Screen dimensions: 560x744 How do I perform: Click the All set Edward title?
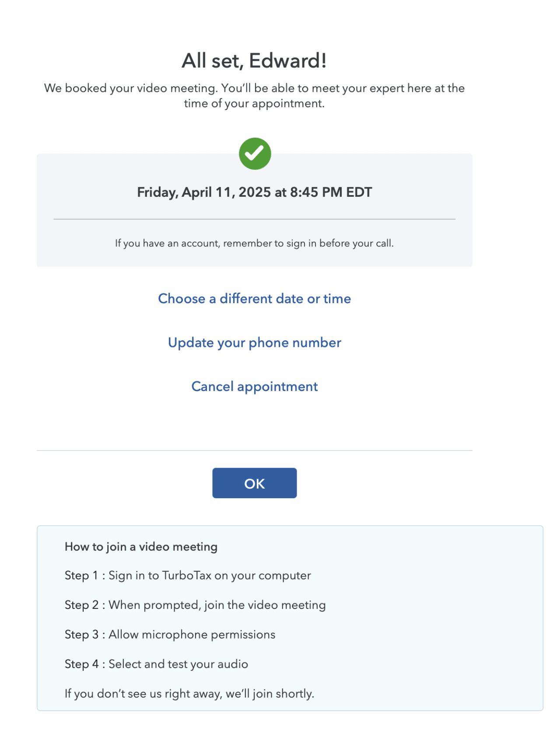tap(254, 60)
